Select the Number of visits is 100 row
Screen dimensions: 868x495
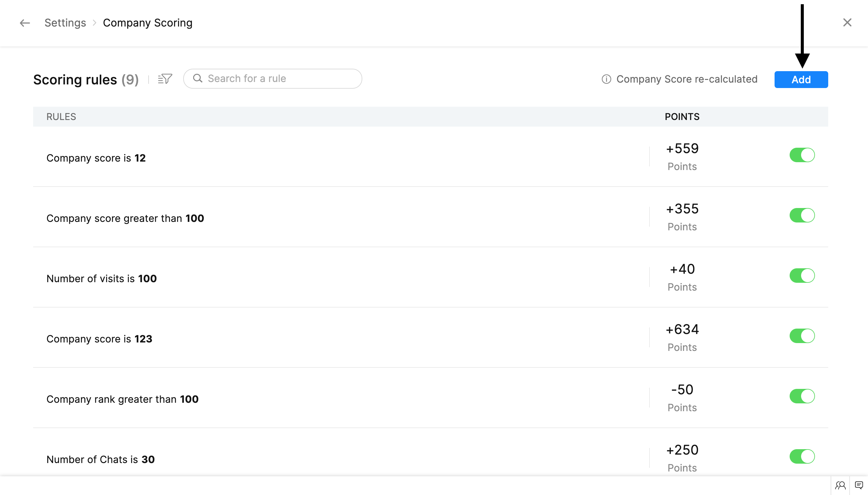point(101,279)
